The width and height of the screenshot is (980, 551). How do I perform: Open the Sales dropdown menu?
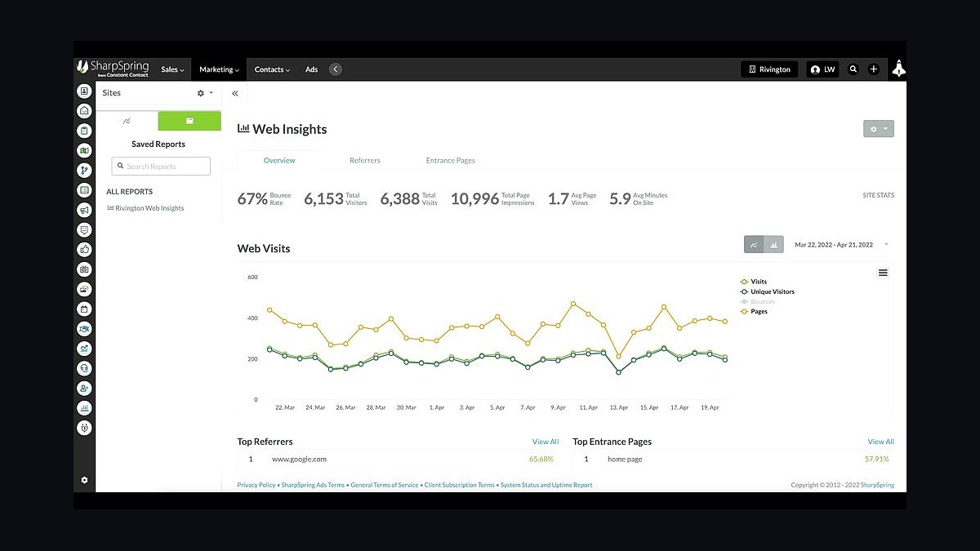(172, 69)
